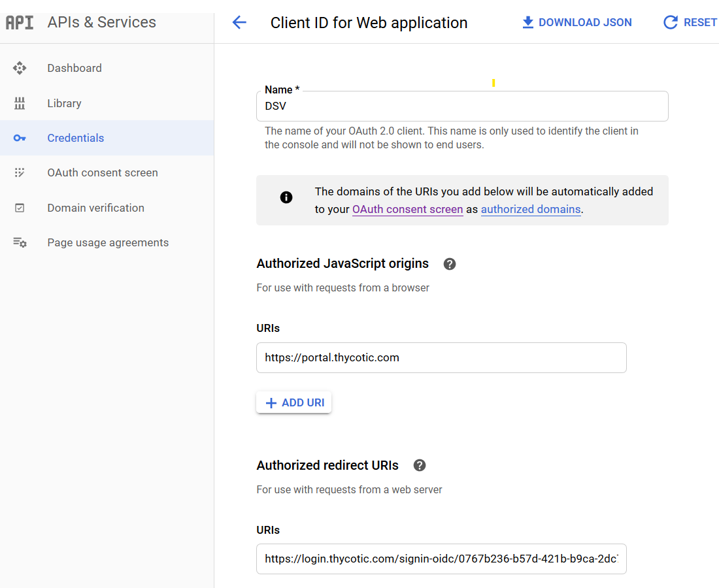The height and width of the screenshot is (588, 719).
Task: Click the info icon in the domains notice
Action: [x=286, y=197]
